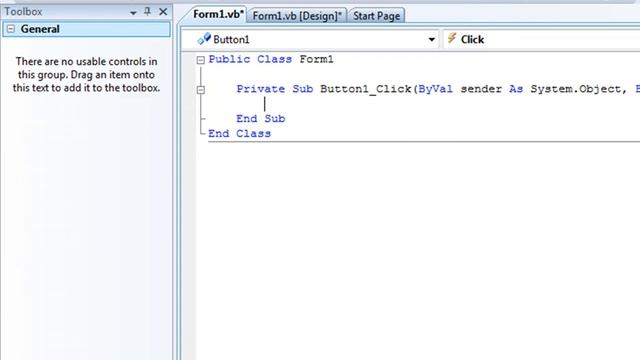The image size is (640, 360).
Task: Click the 'End Class' line
Action: click(x=239, y=133)
